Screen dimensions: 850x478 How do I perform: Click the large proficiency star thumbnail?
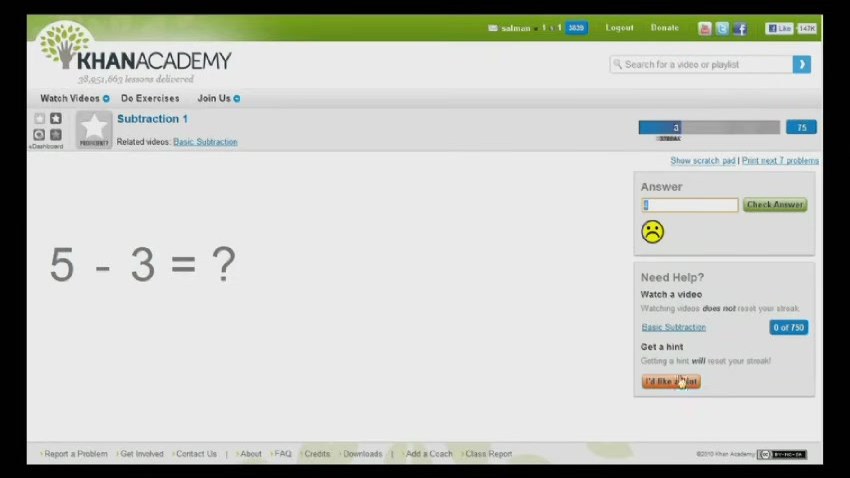coord(94,130)
